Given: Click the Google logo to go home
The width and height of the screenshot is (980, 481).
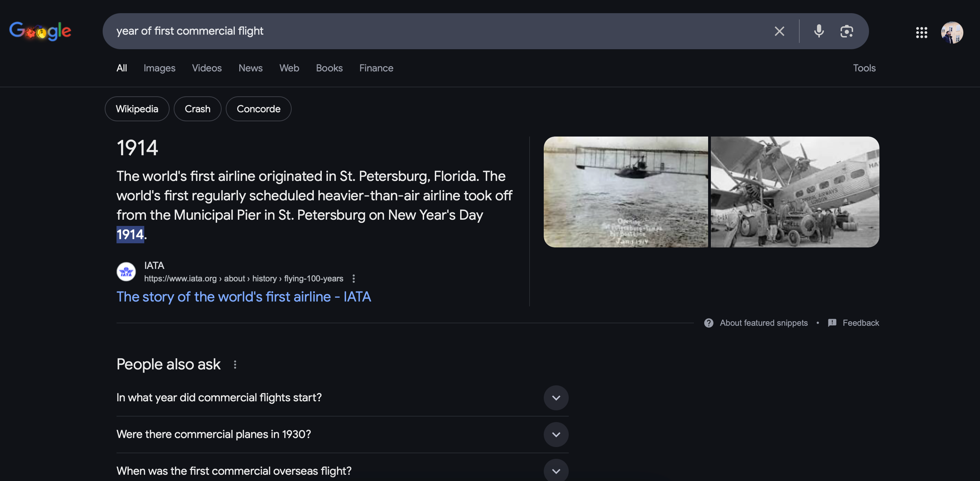Looking at the screenshot, I should pyautogui.click(x=40, y=30).
